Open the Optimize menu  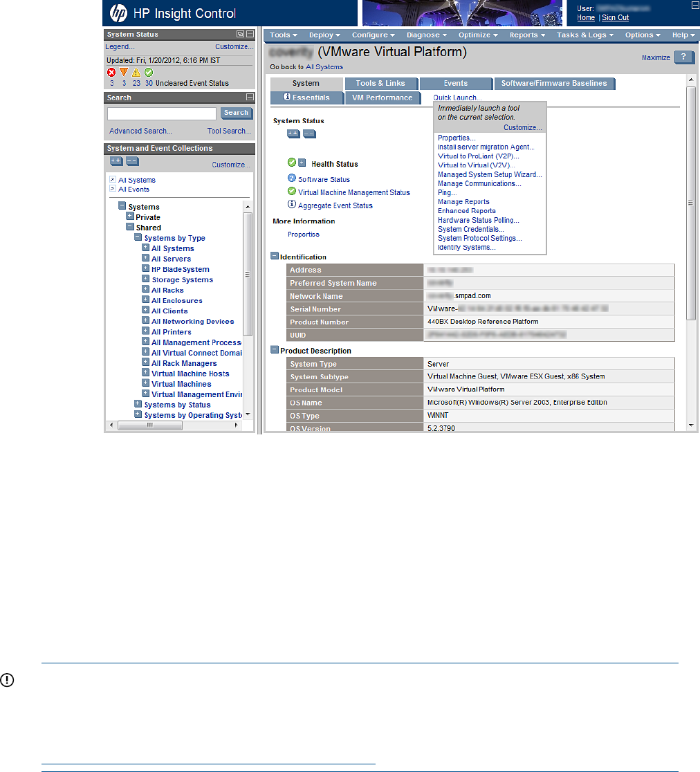click(x=478, y=35)
